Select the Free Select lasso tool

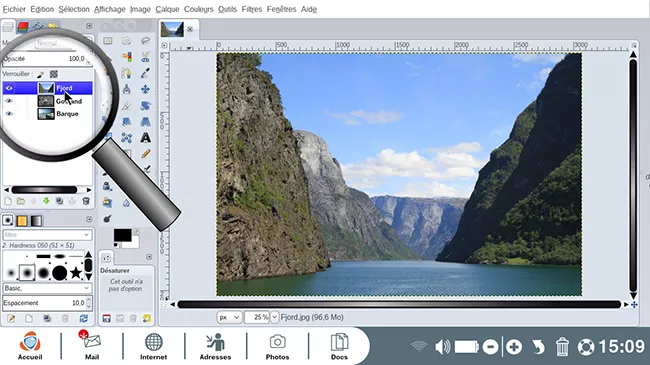click(146, 41)
